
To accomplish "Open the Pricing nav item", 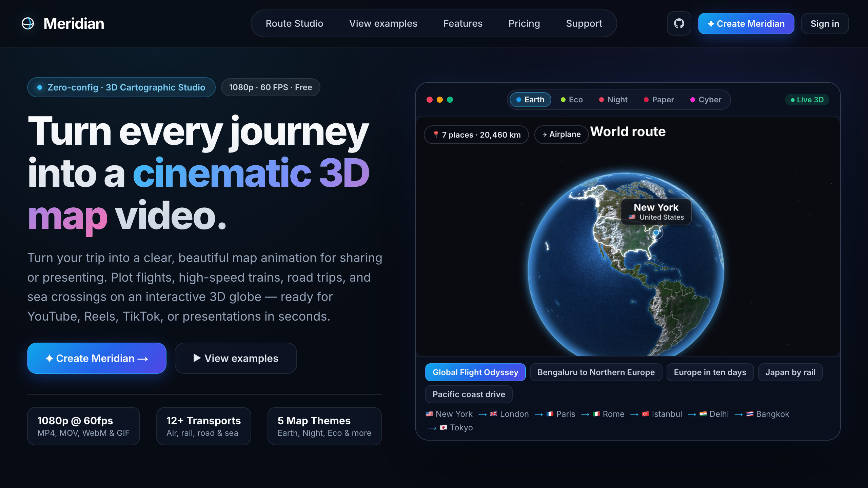I will point(524,23).
